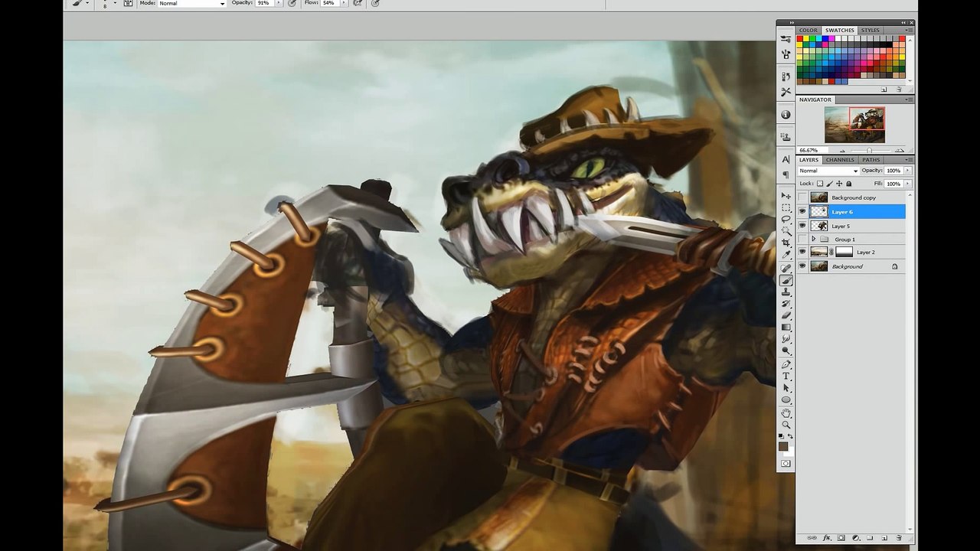Viewport: 980px width, 551px height.
Task: Open the Navigator panel menu
Action: 909,99
